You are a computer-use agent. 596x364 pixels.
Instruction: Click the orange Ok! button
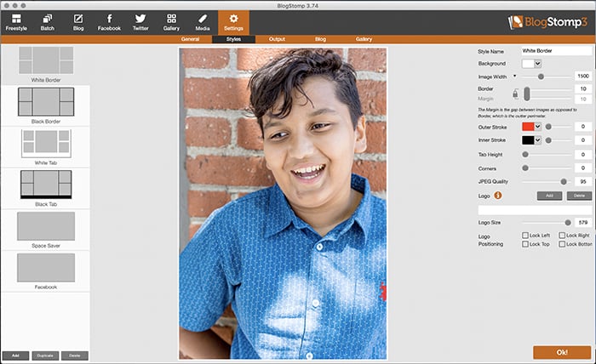click(x=562, y=352)
